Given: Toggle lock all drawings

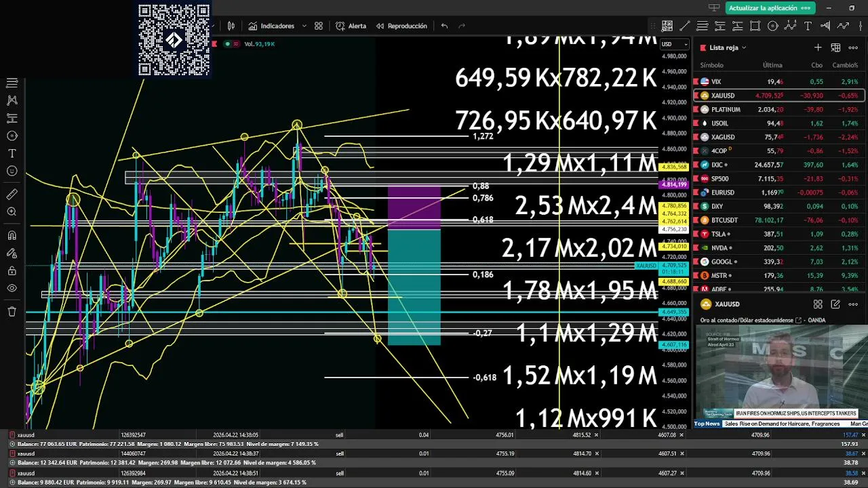Looking at the screenshot, I should 12,271.
